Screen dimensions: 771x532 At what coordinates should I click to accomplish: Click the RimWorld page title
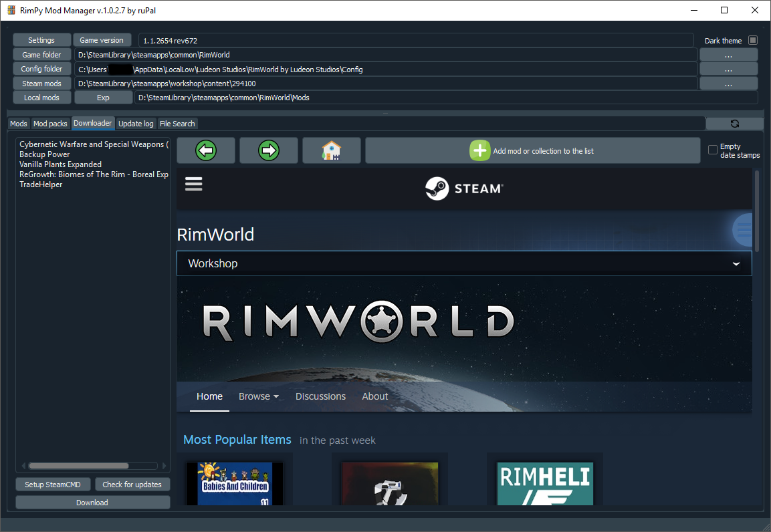[x=215, y=235]
